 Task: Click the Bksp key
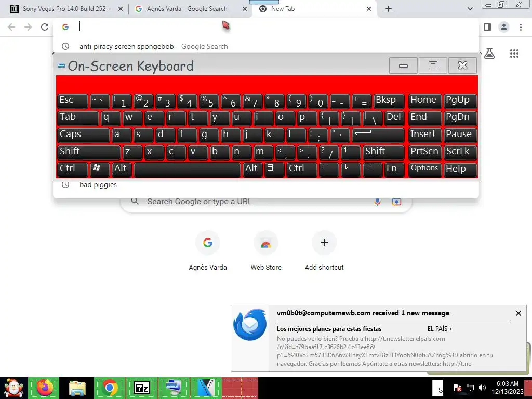point(389,101)
